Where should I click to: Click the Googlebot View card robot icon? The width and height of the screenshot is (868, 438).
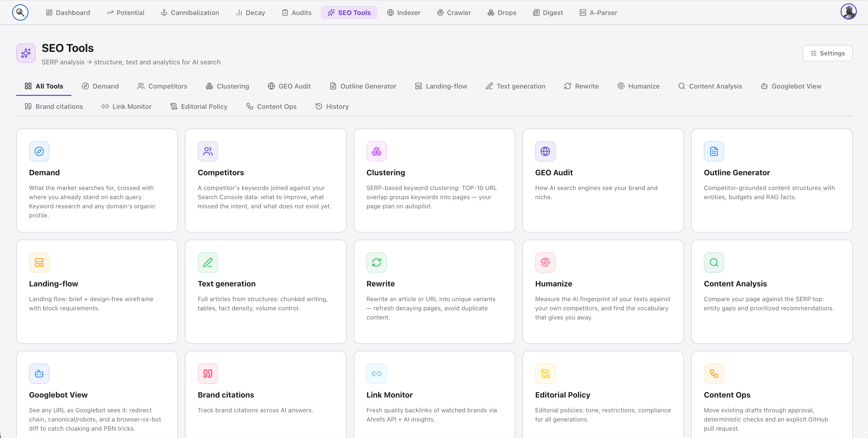pos(39,374)
